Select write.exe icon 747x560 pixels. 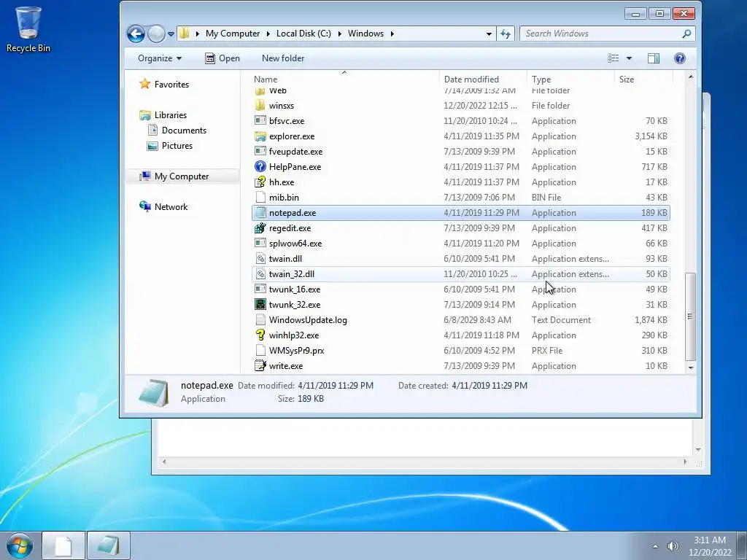(x=260, y=366)
